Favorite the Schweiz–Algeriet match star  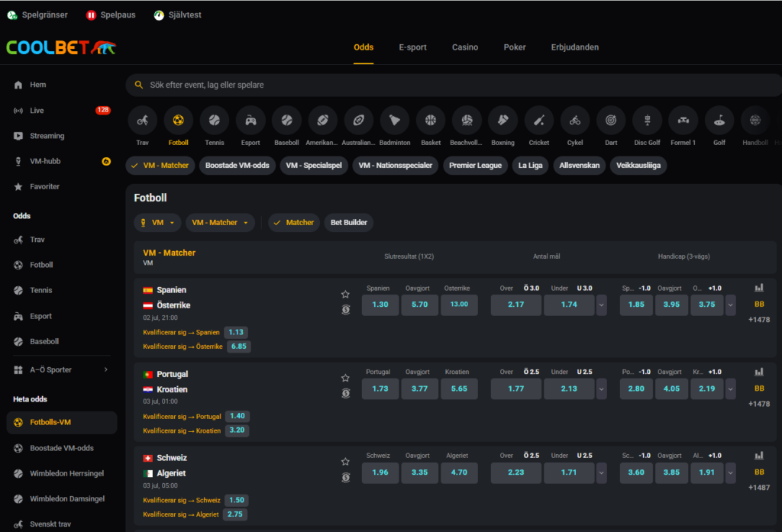345,462
